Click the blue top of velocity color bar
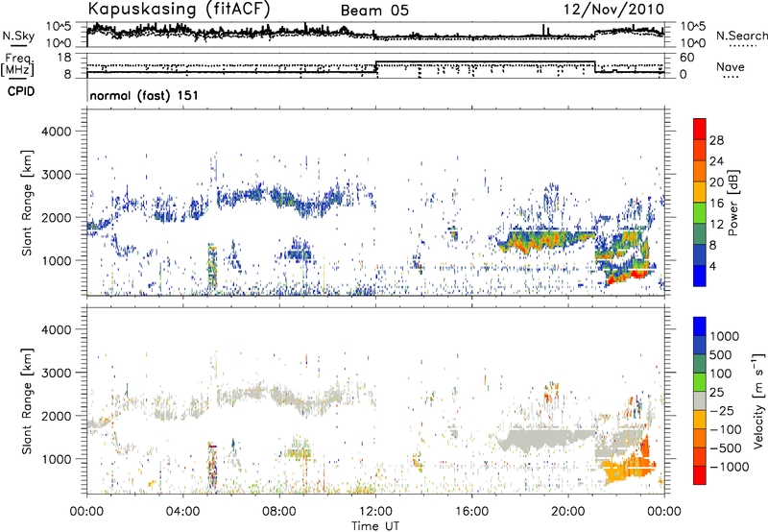 pos(700,326)
